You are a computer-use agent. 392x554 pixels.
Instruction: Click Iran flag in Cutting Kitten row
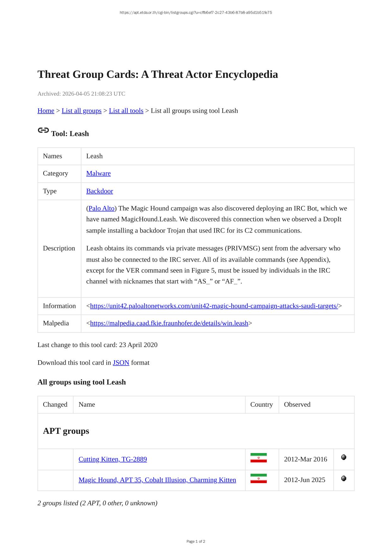[x=258, y=458]
